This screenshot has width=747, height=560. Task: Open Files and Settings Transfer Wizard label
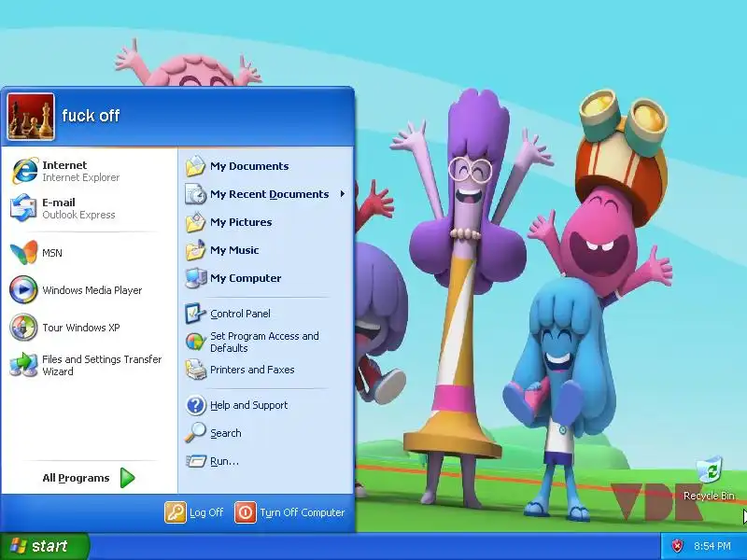(102, 365)
